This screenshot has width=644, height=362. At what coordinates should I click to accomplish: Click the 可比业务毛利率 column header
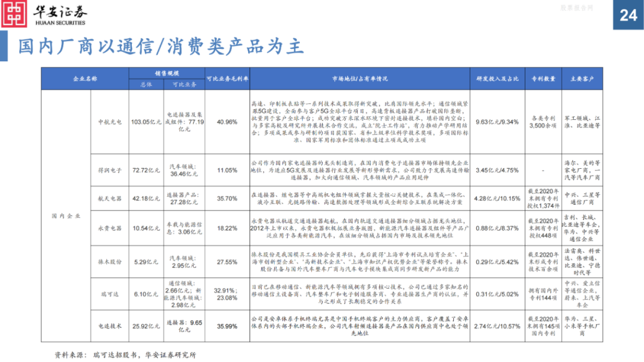point(227,79)
